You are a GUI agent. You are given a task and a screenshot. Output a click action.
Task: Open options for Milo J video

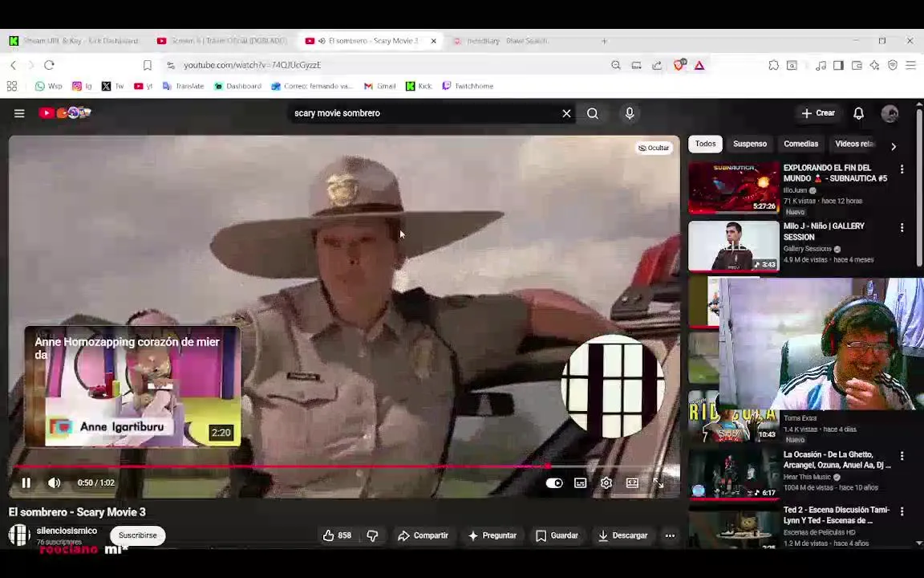902,228
